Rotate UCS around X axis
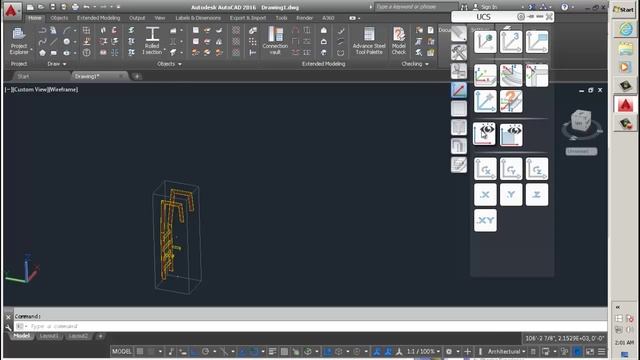This screenshot has height=360, width=640. pyautogui.click(x=485, y=169)
